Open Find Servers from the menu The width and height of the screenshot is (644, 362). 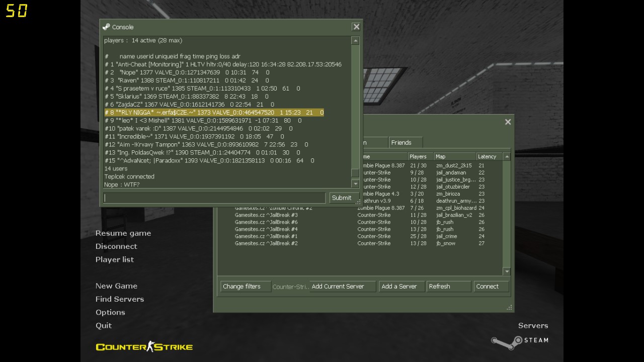click(120, 299)
